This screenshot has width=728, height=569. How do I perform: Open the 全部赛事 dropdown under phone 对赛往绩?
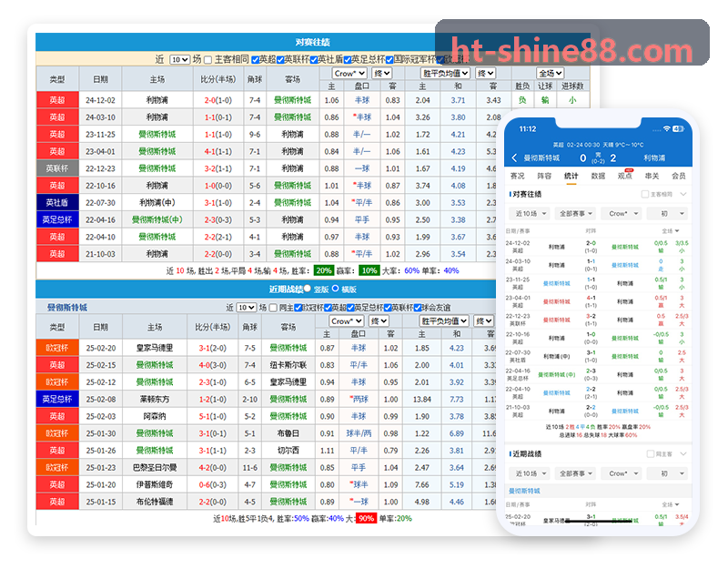pyautogui.click(x=576, y=214)
